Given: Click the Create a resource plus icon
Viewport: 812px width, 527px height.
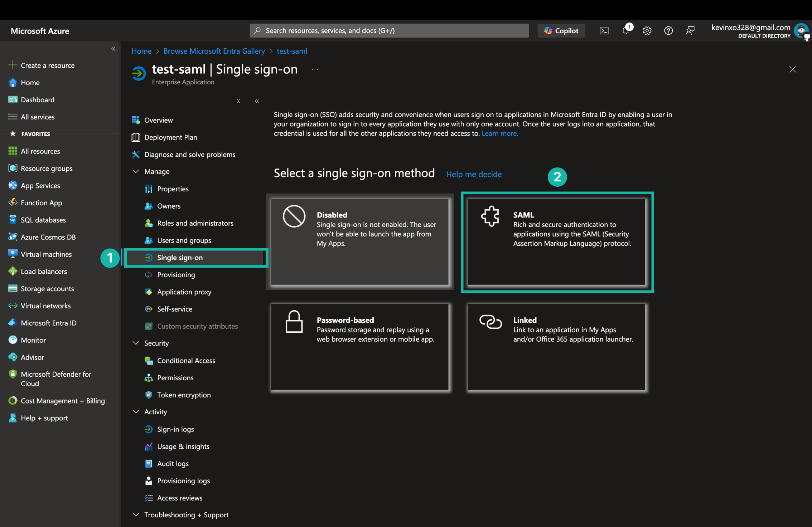Looking at the screenshot, I should point(13,65).
